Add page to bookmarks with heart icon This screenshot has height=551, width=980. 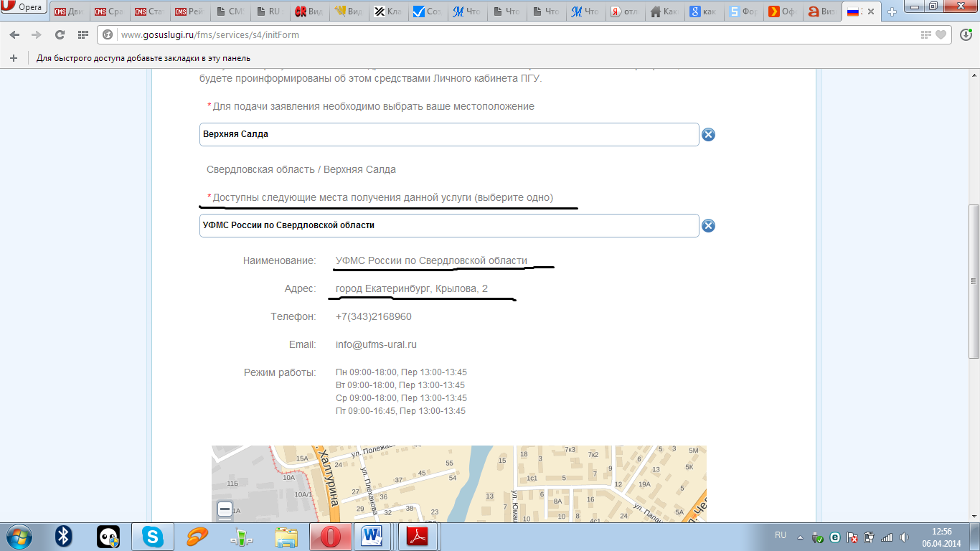[x=941, y=35]
